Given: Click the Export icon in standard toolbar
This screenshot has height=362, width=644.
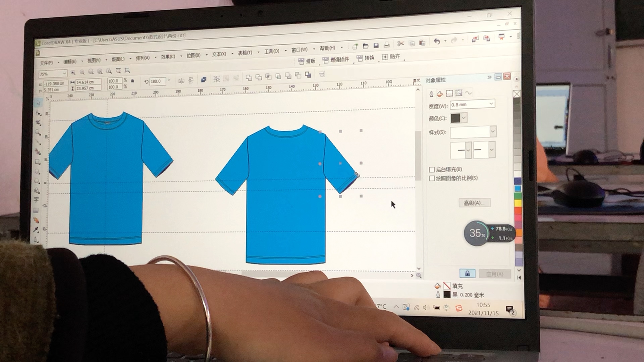Looking at the screenshot, I should tap(487, 39).
